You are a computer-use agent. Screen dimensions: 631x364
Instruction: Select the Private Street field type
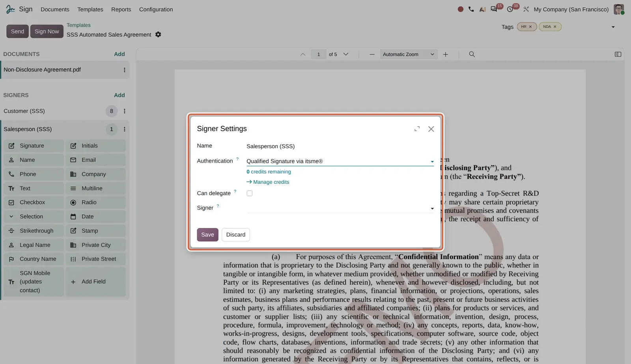(95, 259)
